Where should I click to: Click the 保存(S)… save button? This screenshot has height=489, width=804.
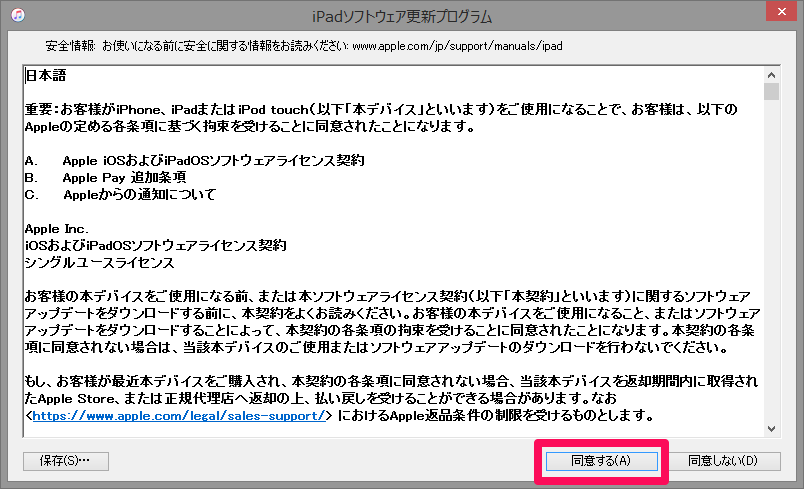click(66, 461)
